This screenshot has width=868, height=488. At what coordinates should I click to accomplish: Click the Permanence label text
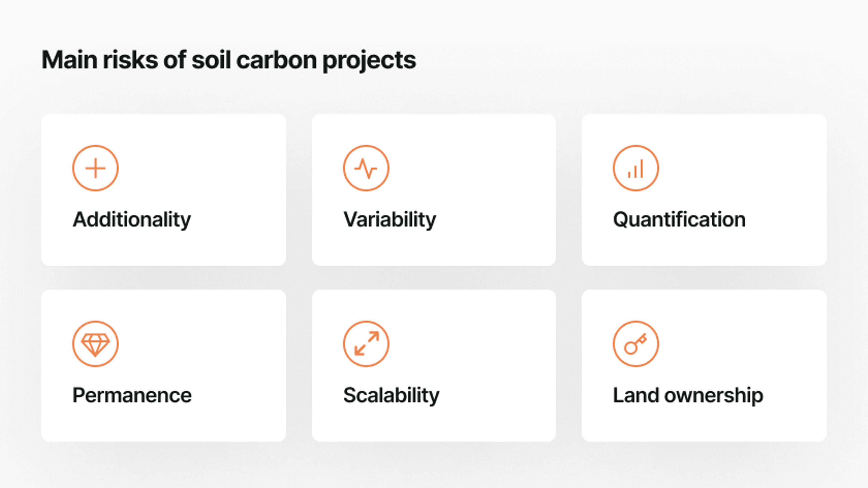coord(132,395)
